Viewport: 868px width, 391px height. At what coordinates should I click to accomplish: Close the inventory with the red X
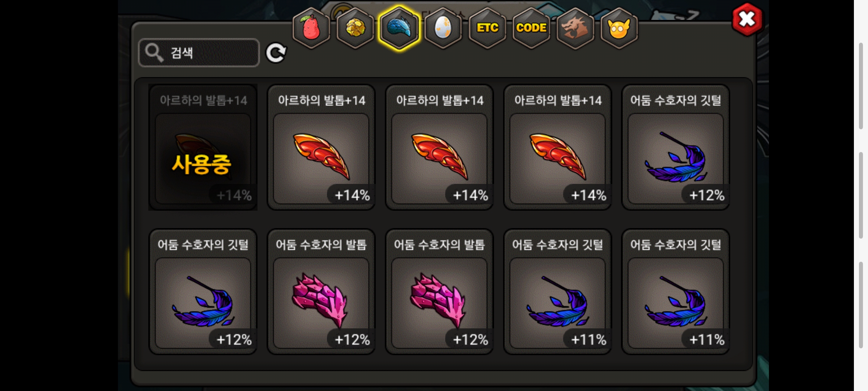click(747, 19)
